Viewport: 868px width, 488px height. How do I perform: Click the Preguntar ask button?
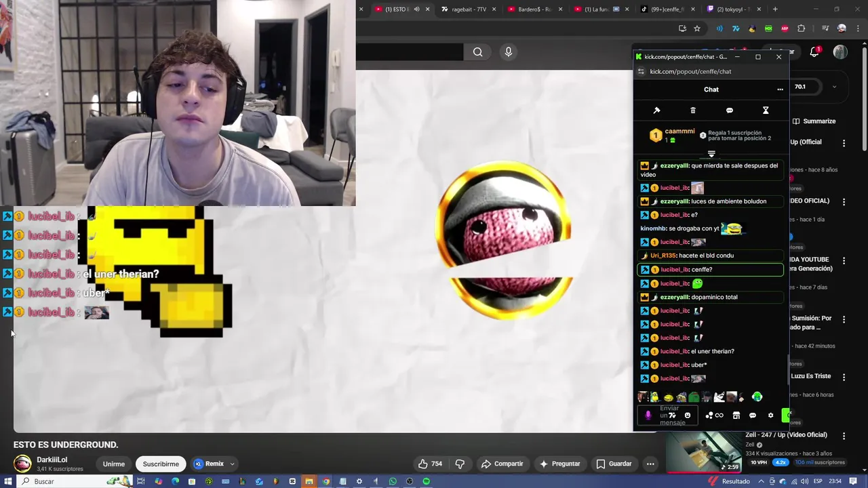point(559,464)
